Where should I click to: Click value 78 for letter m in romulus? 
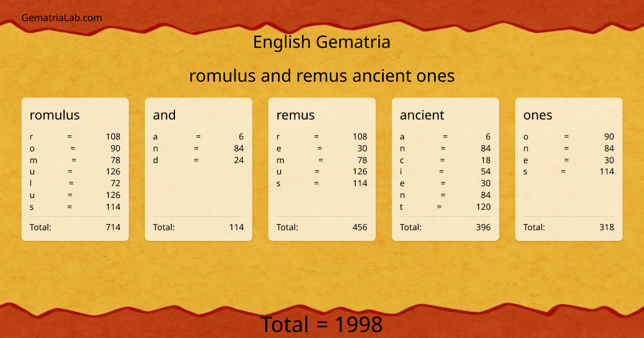115,160
